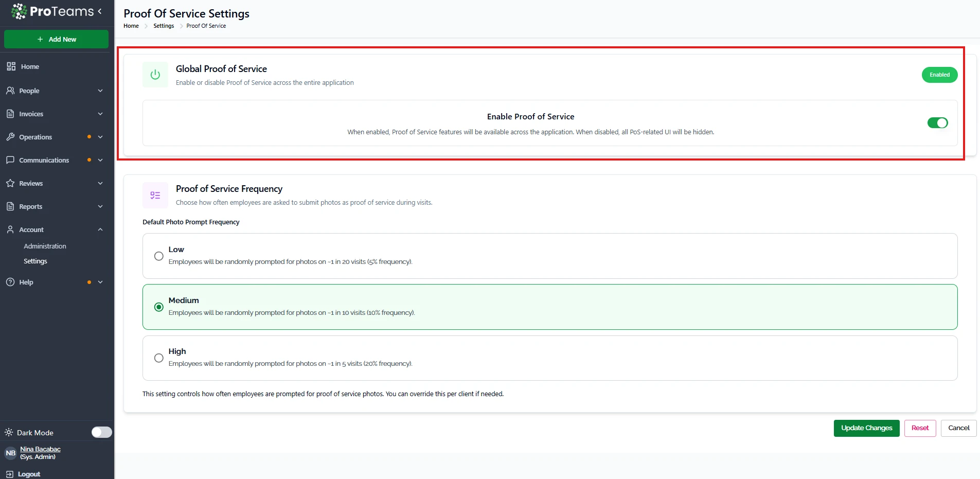Click the Help question mark icon

pos(10,282)
